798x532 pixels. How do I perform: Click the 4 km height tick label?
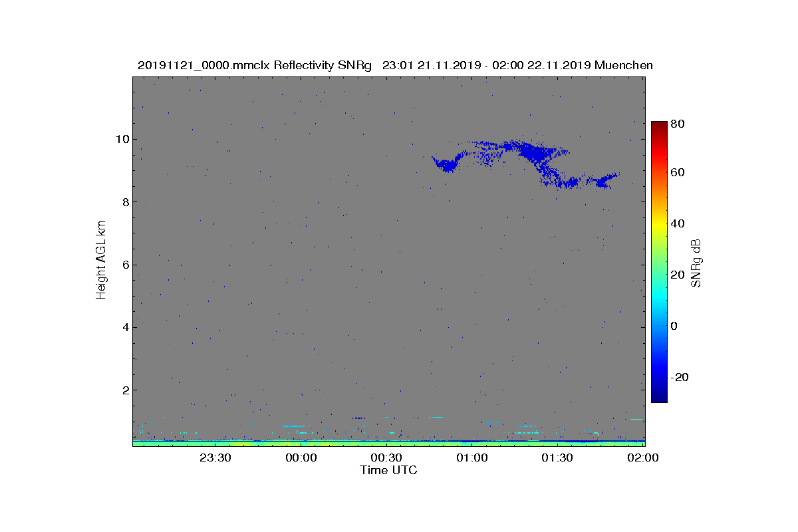click(x=124, y=327)
